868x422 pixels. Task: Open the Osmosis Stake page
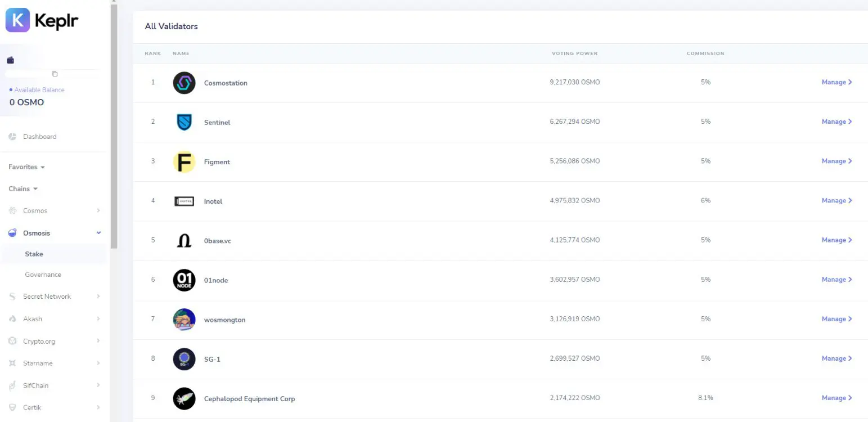tap(34, 254)
